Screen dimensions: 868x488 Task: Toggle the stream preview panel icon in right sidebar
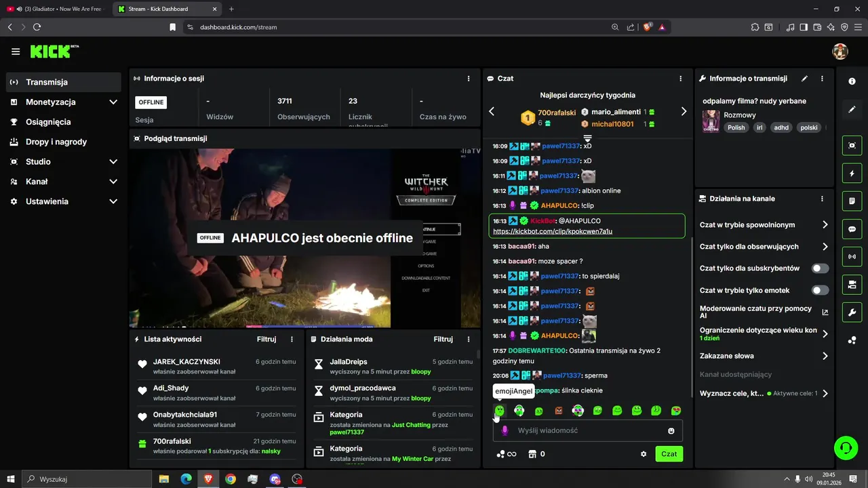[x=852, y=146]
